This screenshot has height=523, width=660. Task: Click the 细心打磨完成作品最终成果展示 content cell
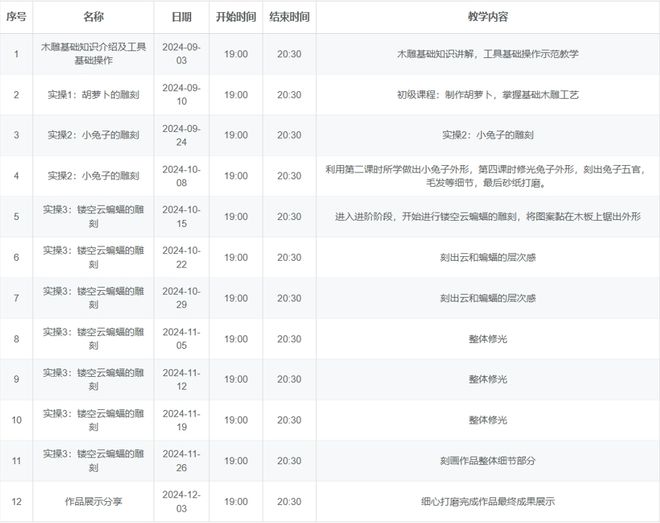point(487,501)
